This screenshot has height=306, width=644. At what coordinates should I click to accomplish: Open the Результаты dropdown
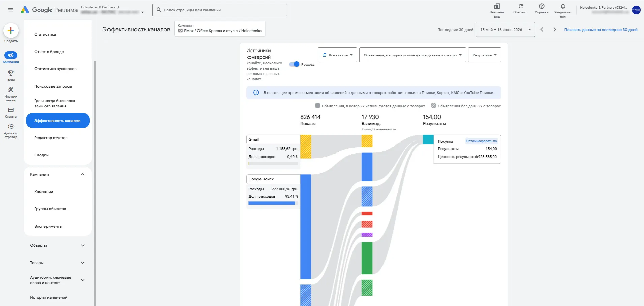(484, 55)
